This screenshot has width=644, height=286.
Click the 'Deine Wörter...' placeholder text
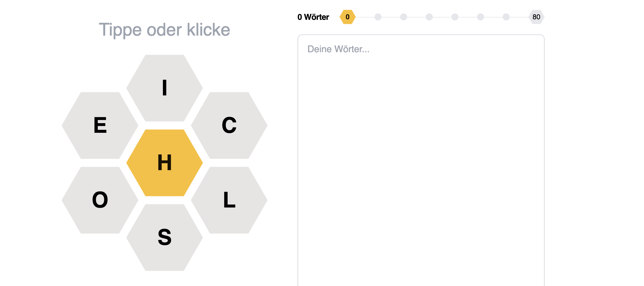[338, 49]
